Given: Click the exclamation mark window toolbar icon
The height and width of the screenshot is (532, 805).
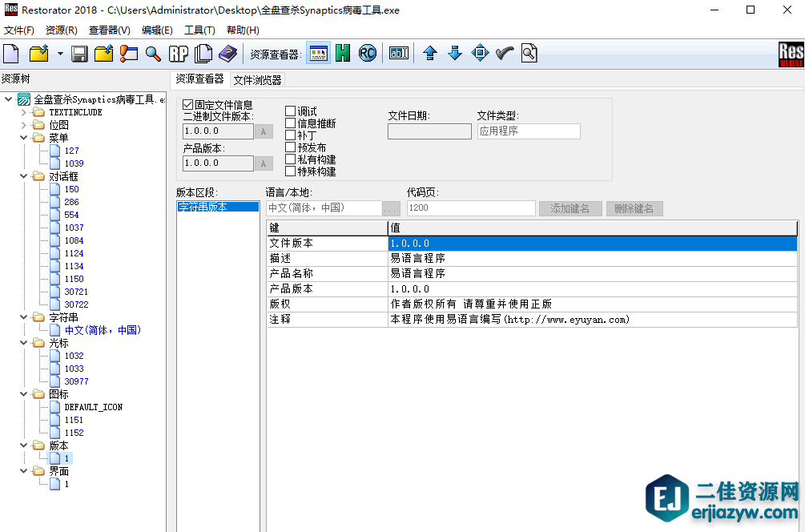Looking at the screenshot, I should (129, 54).
